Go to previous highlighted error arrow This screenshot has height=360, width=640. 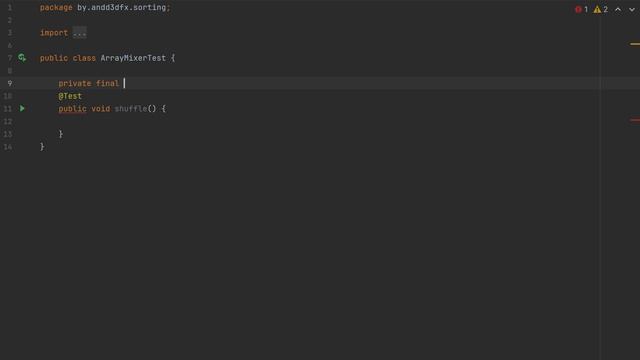(618, 9)
